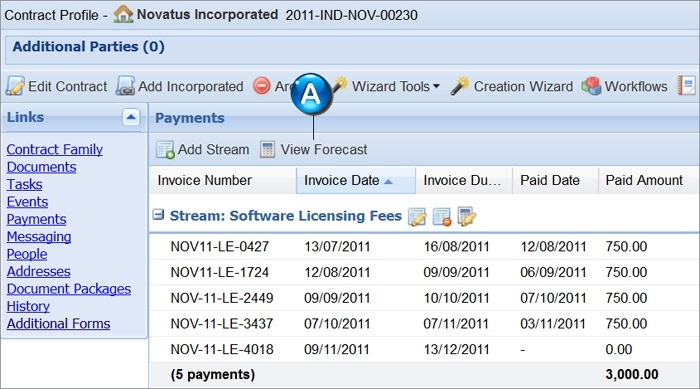Open the Creation Wizard wand icon
The height and width of the screenshot is (389, 700).
pos(460,86)
